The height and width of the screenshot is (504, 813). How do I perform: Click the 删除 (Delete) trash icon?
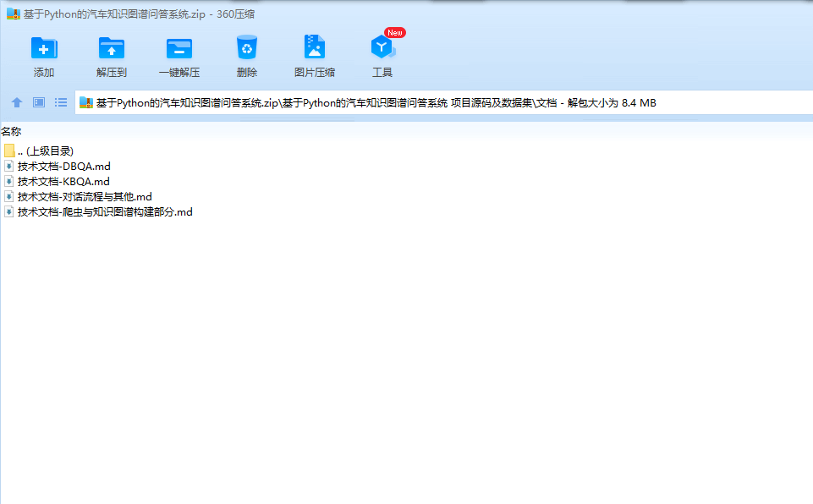click(247, 47)
